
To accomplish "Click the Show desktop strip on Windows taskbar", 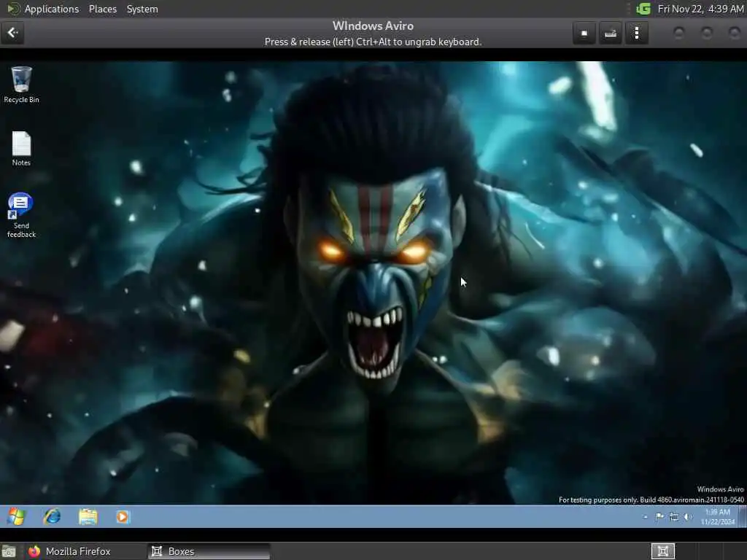I will click(742, 517).
